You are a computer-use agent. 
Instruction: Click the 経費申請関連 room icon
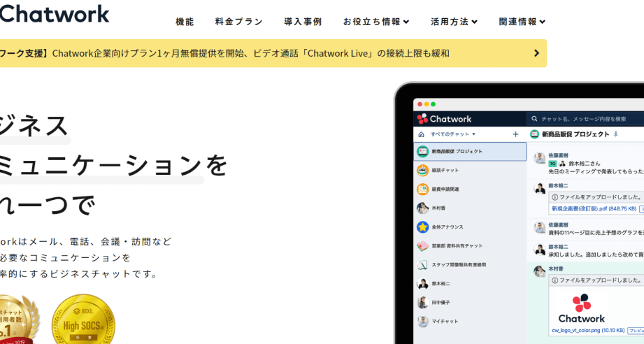pos(422,189)
